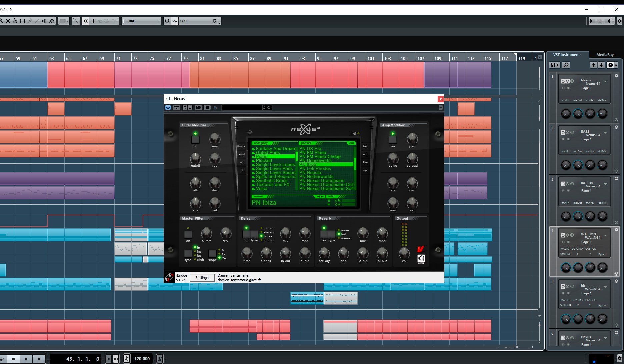
Task: Open the Nexus mod tab
Action: coord(242,154)
